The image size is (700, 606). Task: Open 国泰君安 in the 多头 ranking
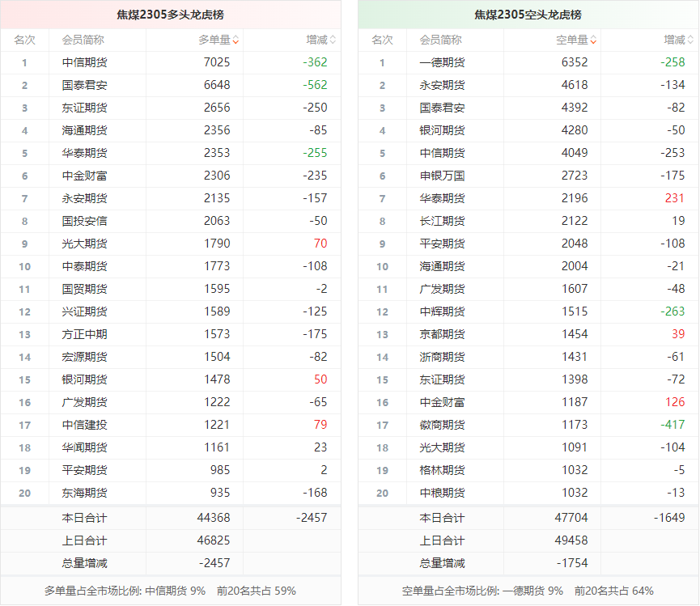[x=84, y=85]
